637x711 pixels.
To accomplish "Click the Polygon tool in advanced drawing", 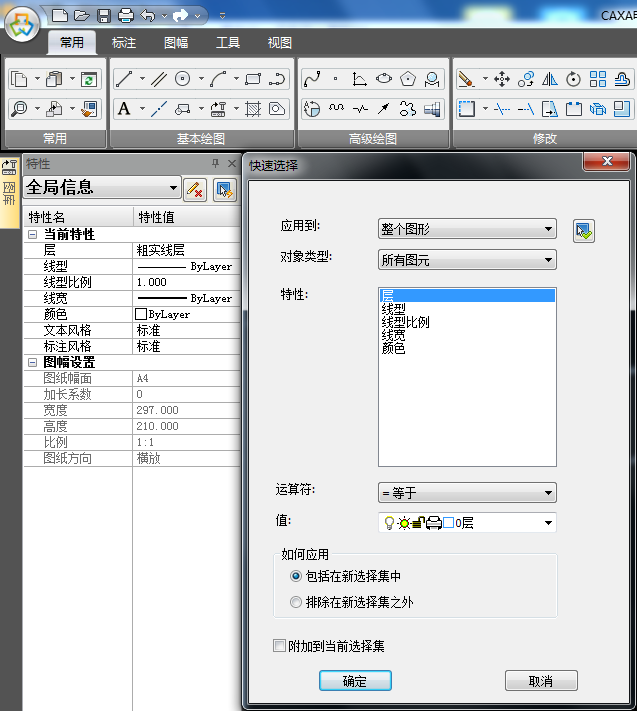I will click(x=408, y=79).
